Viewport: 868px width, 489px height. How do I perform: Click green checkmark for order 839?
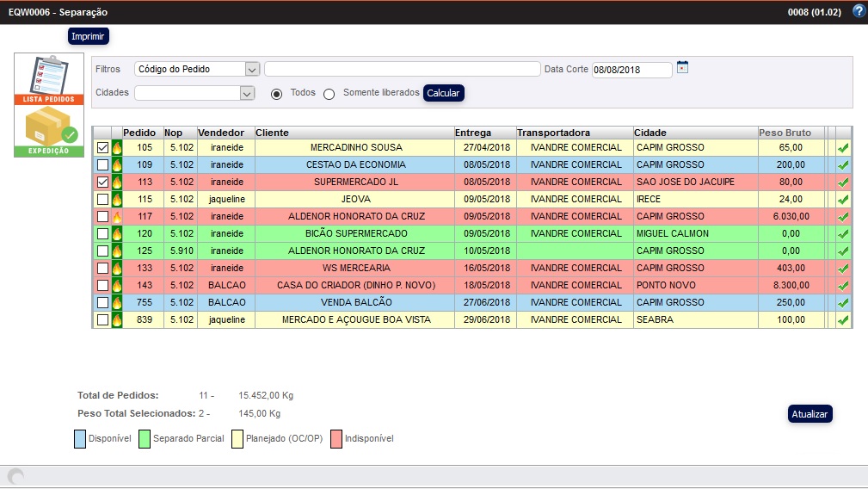(x=843, y=320)
